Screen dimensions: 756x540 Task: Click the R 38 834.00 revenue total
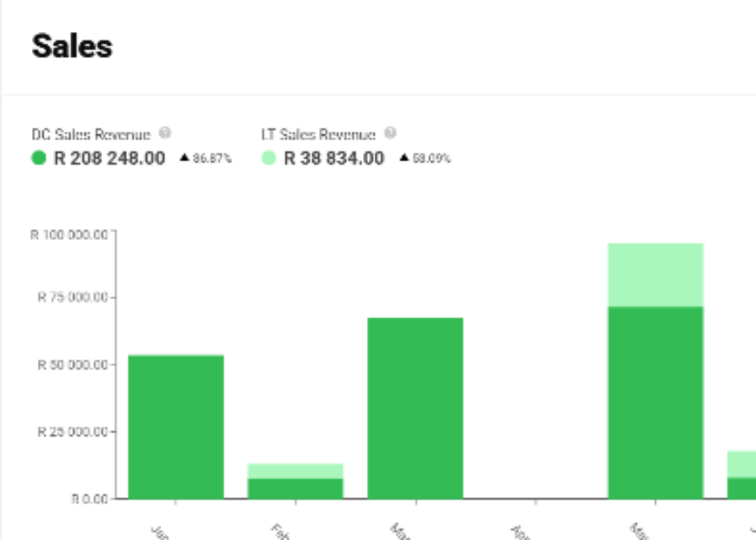[333, 158]
